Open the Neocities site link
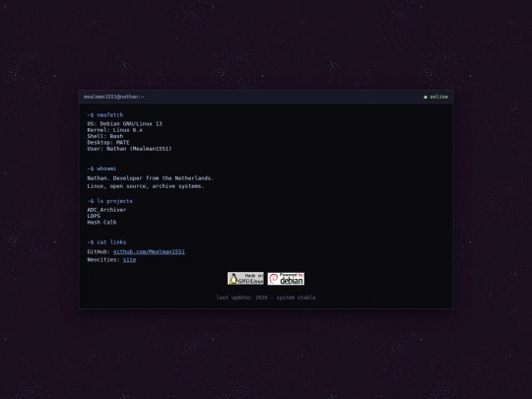The height and width of the screenshot is (399, 532). tap(130, 259)
